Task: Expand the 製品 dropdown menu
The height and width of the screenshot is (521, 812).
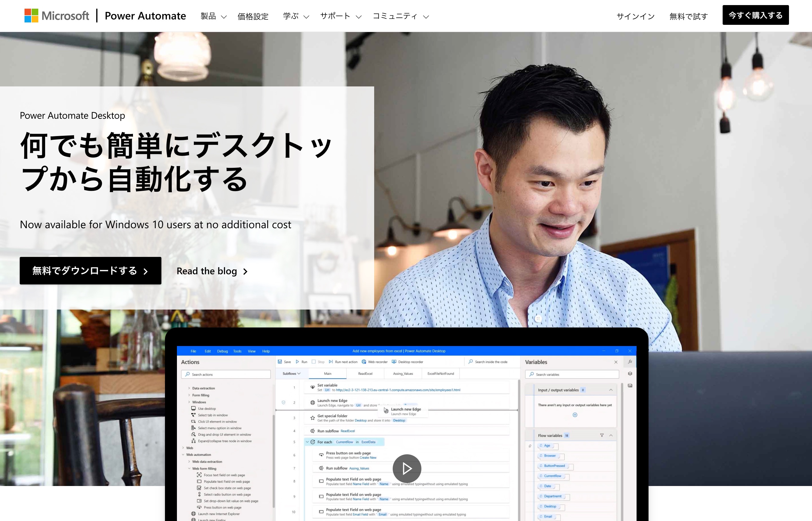Action: tap(213, 16)
